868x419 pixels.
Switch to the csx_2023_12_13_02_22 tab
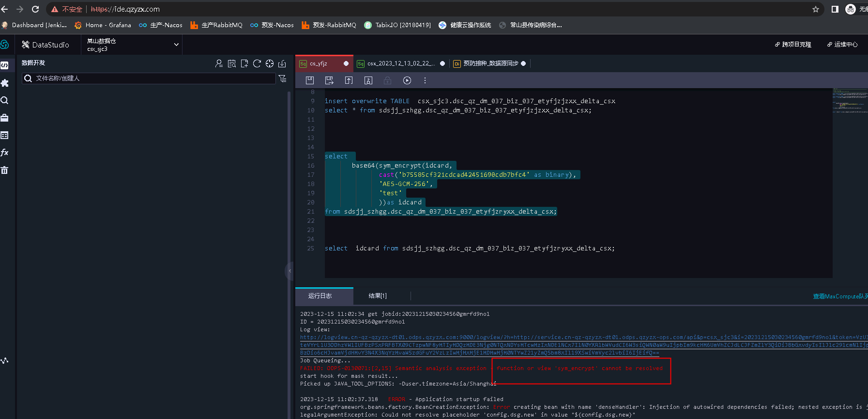pos(401,63)
